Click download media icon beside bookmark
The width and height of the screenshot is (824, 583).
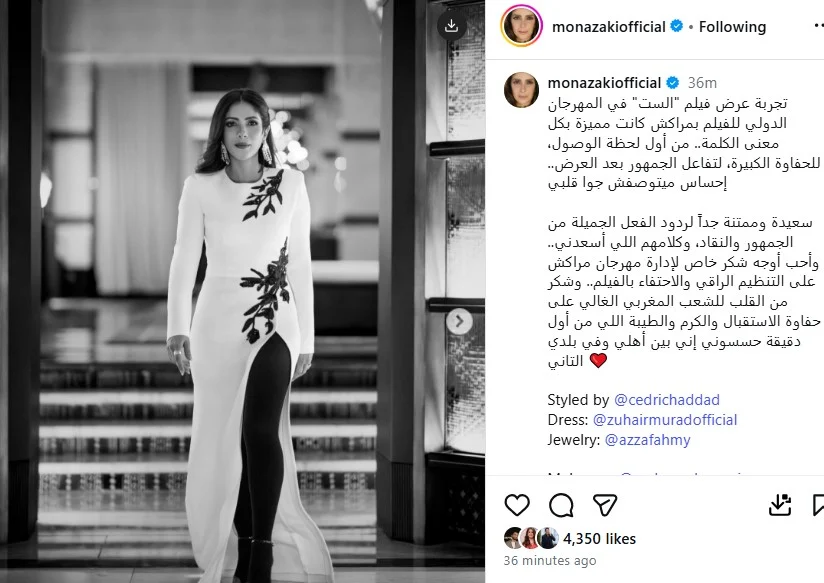(780, 505)
